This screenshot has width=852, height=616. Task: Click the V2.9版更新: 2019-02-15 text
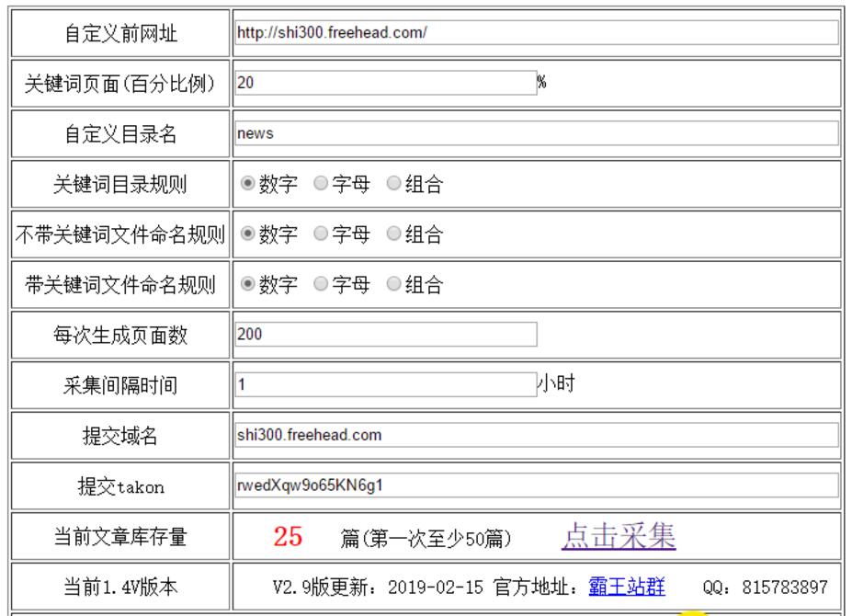pyautogui.click(x=378, y=587)
